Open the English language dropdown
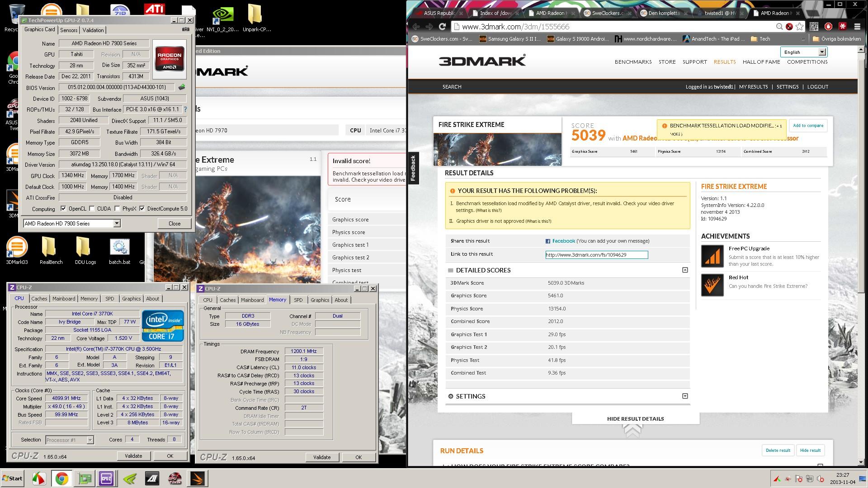 tap(804, 52)
